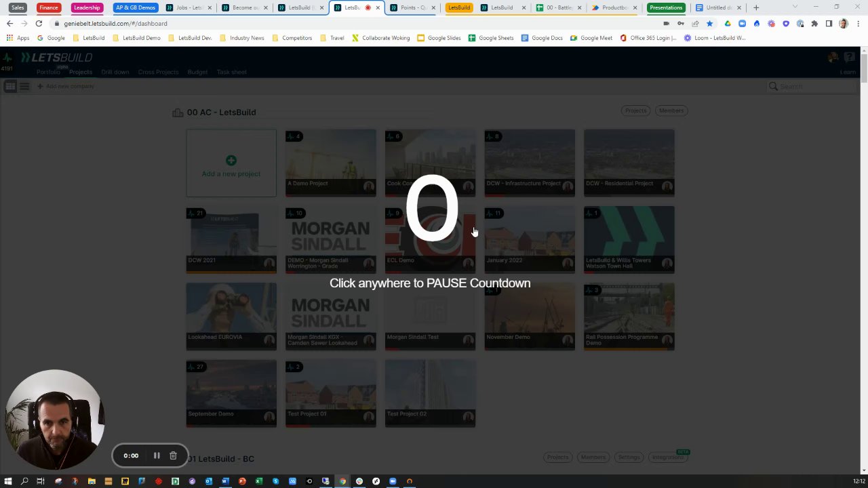The width and height of the screenshot is (868, 488).
Task: Reload the LetsBuild dashboard page
Action: 38,23
